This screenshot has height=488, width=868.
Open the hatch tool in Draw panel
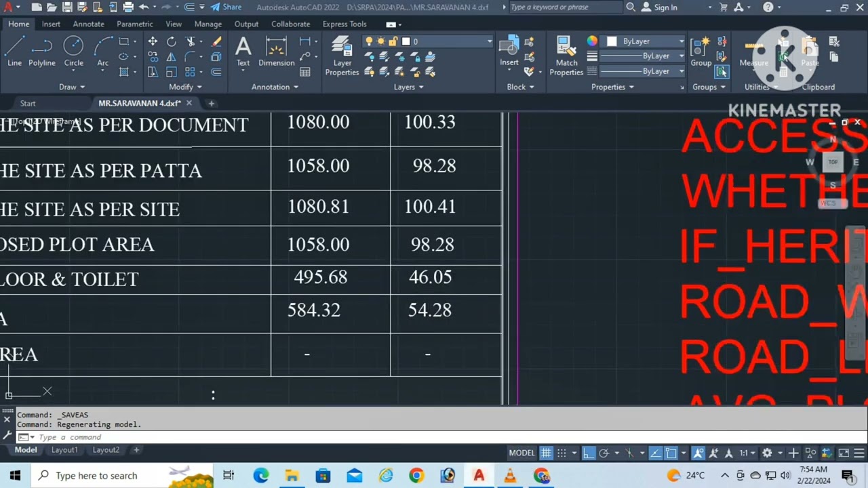pyautogui.click(x=123, y=72)
